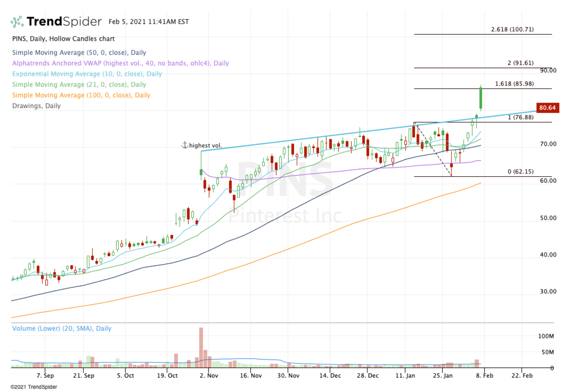Click the 8. Feb date on time axis
Screen dimensions: 570x392
484,375
